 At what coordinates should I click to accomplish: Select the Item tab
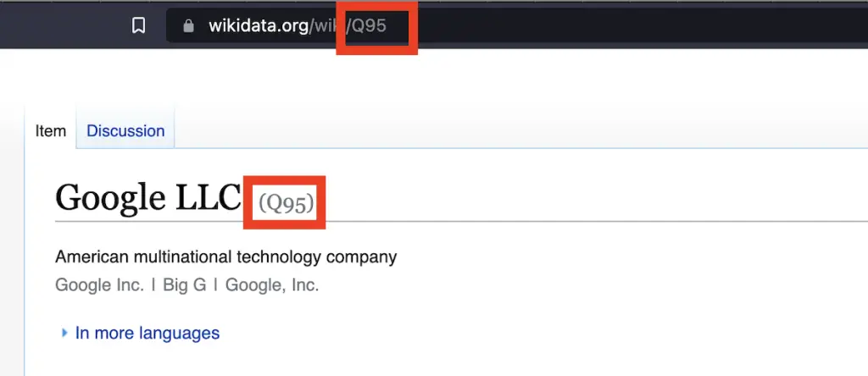(50, 131)
